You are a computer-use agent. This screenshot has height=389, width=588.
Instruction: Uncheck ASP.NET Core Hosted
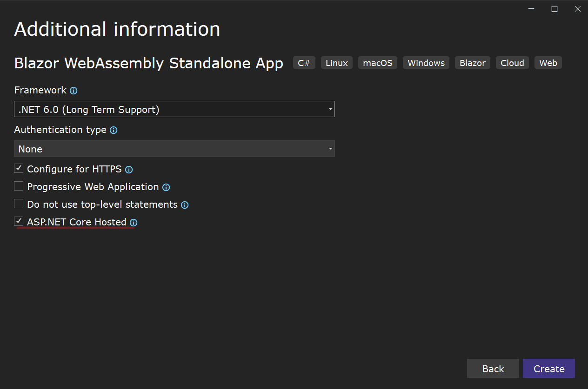(19, 221)
